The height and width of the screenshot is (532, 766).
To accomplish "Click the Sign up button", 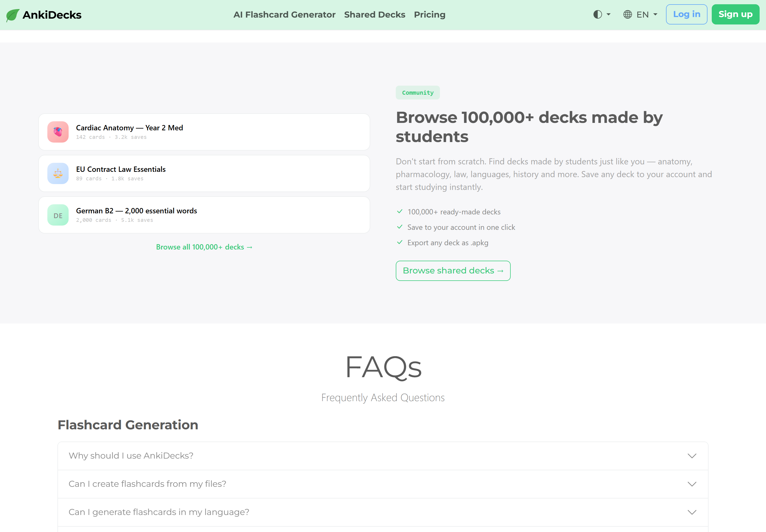I will 735,14.
